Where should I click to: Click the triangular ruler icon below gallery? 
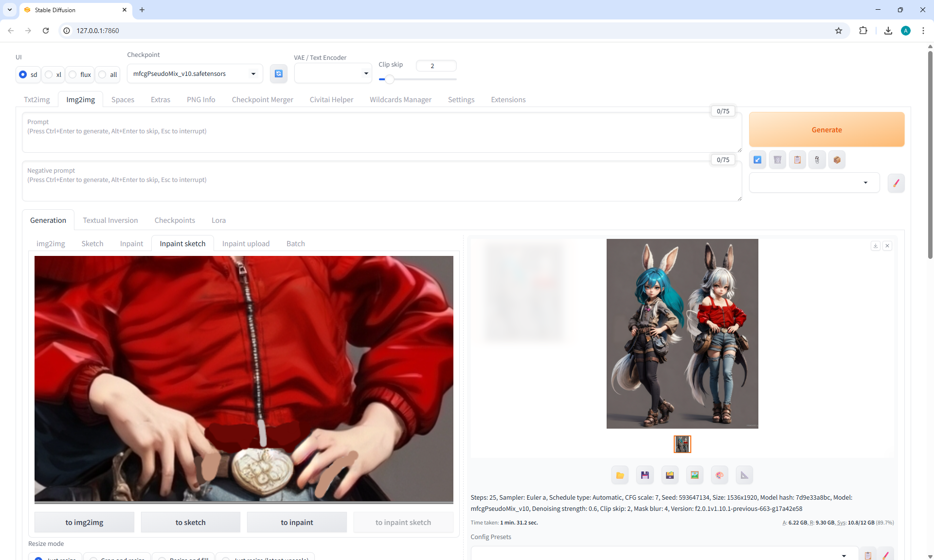point(744,475)
